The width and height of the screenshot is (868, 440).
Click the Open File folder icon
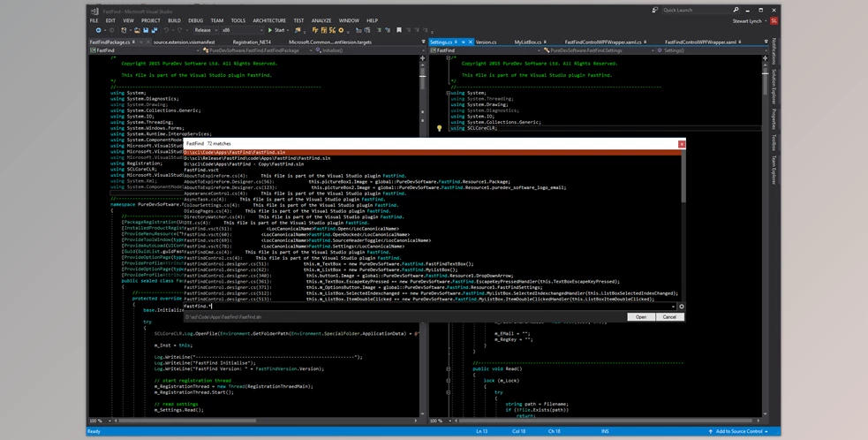click(137, 30)
